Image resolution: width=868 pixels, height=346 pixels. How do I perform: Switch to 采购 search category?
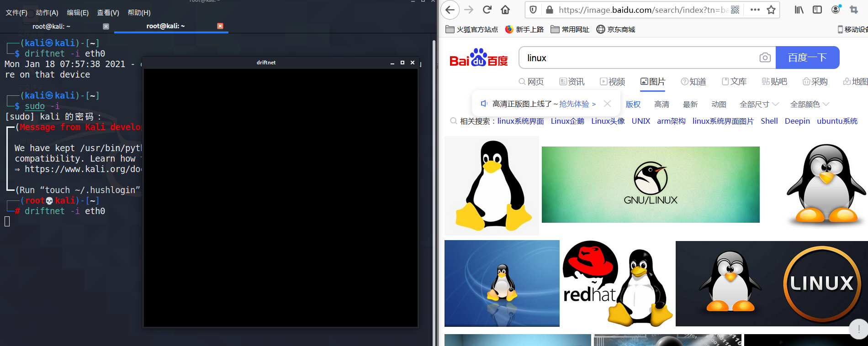pos(815,82)
